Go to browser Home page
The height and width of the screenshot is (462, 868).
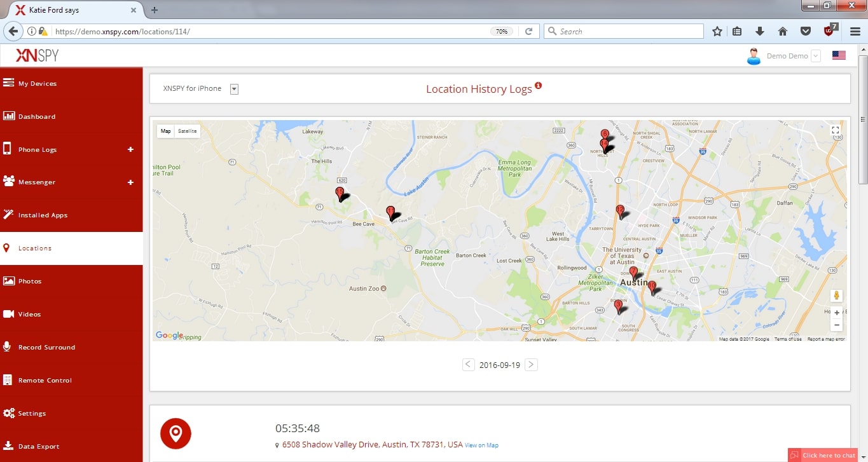coord(783,31)
